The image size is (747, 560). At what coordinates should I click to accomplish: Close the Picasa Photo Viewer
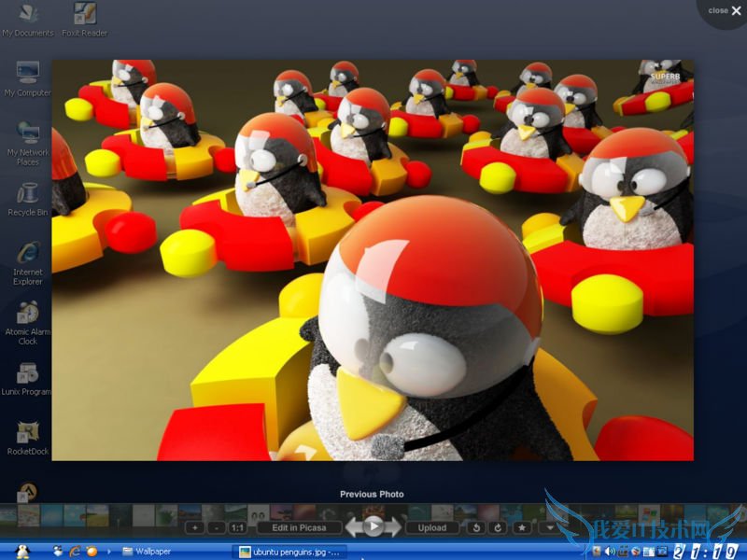pyautogui.click(x=726, y=11)
